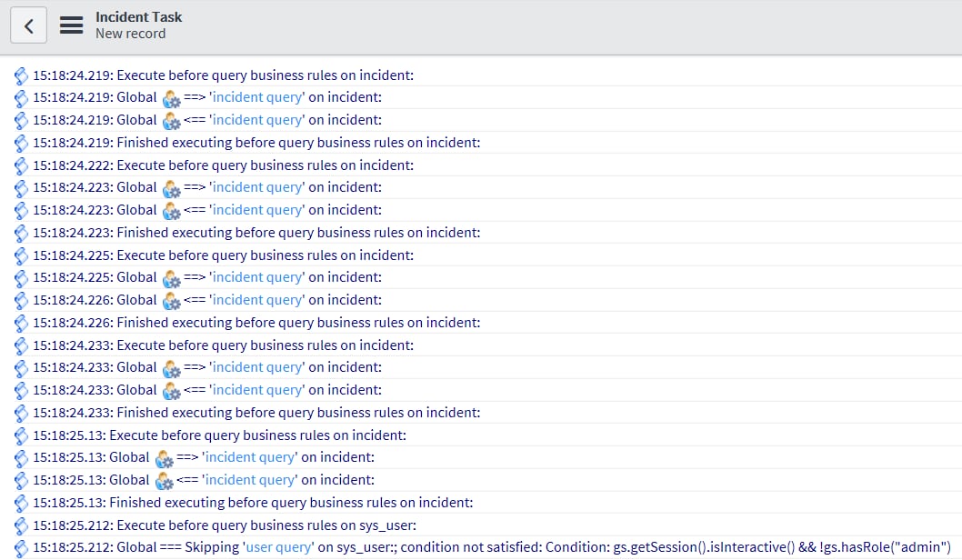Click debug icon on 15:18:24.219 Finished executing row
Image resolution: width=962 pixels, height=560 pixels.
[x=21, y=144]
